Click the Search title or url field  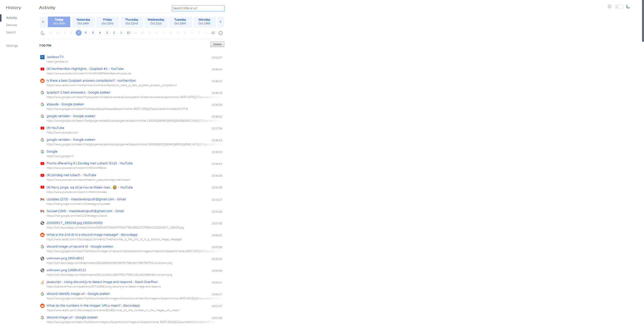click(x=198, y=8)
